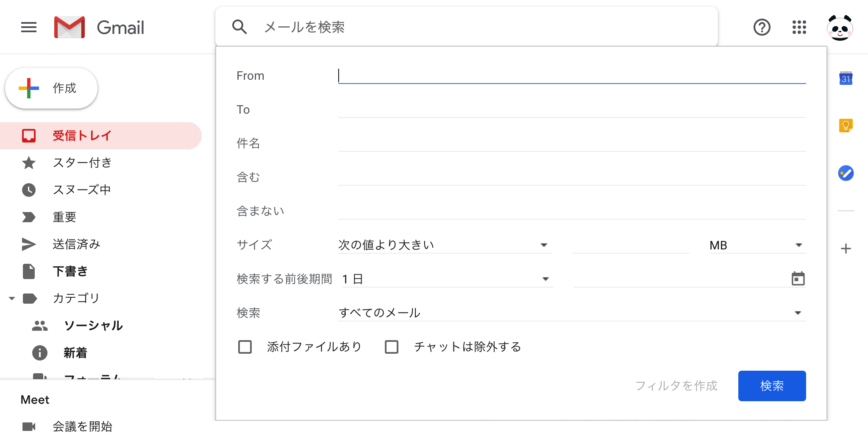The height and width of the screenshot is (436, 868).
Task: Check the チャットは除外する option
Action: pyautogui.click(x=392, y=347)
